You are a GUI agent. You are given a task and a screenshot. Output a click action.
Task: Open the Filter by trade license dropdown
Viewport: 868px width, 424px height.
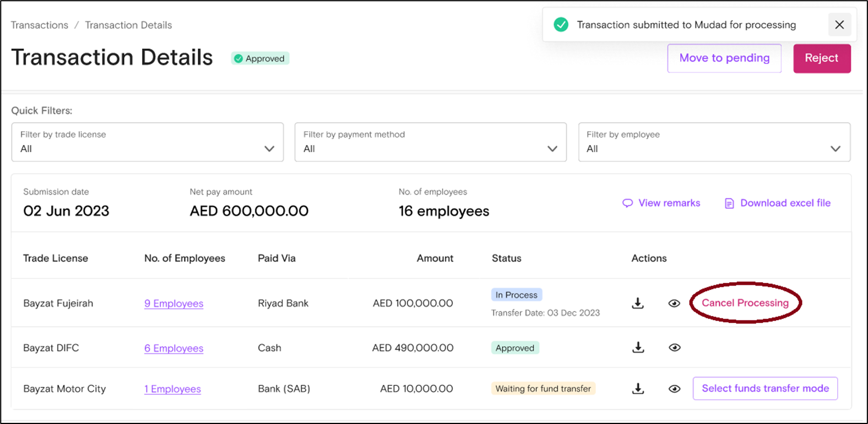pyautogui.click(x=148, y=142)
